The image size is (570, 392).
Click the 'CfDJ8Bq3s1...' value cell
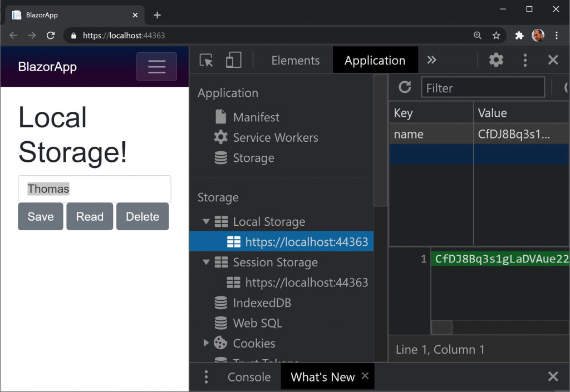point(522,134)
